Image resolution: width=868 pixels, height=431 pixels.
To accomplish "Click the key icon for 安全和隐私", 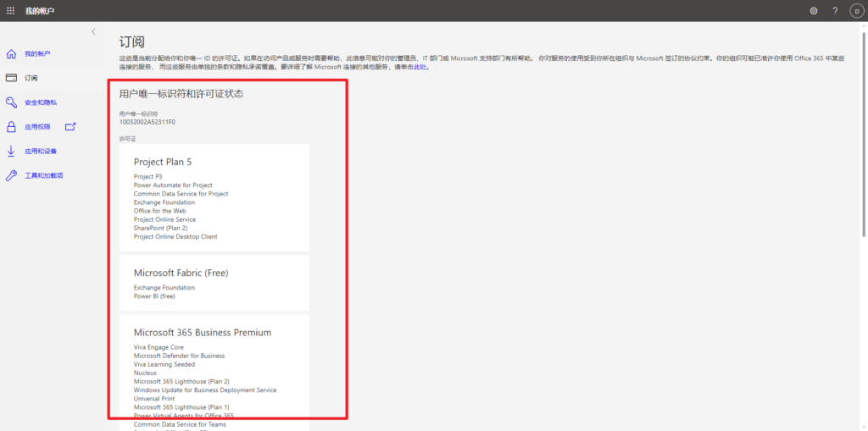I will [x=11, y=102].
